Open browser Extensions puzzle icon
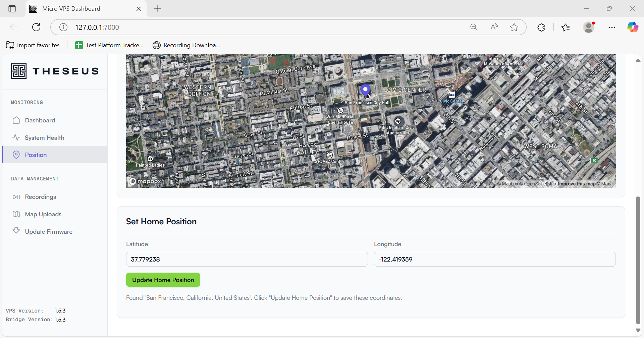 coord(541,27)
